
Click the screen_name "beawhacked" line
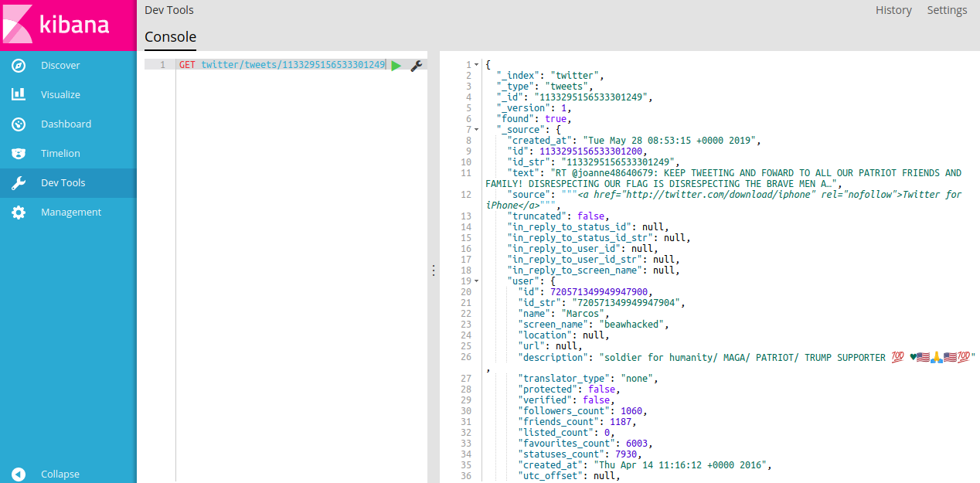pos(593,325)
